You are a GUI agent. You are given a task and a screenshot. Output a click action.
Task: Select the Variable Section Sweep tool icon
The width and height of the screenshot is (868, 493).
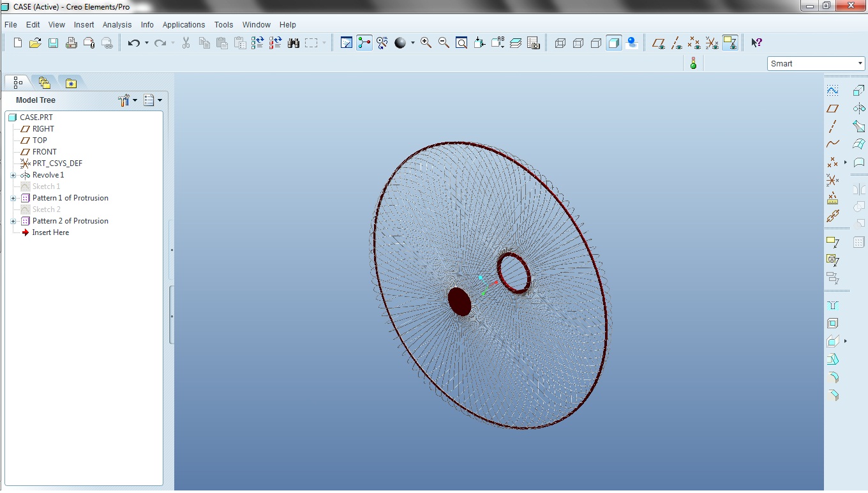(x=859, y=126)
